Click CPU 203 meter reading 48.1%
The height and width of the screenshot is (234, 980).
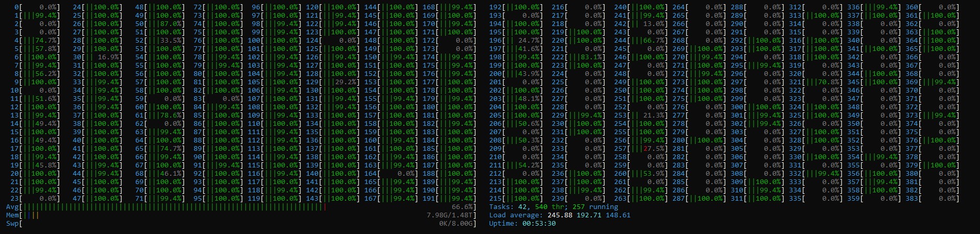(x=516, y=99)
